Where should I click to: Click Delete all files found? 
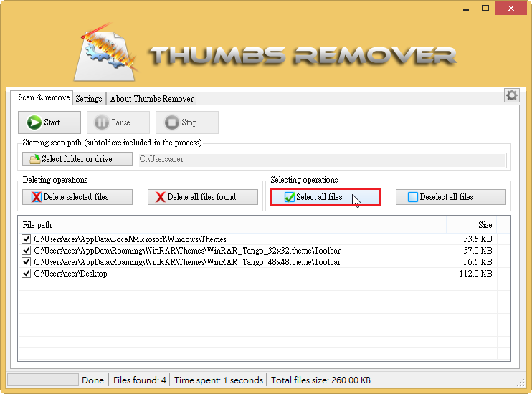(203, 197)
